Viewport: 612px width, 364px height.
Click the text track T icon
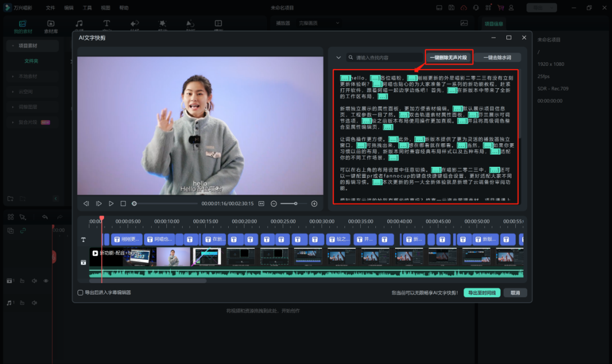click(84, 240)
